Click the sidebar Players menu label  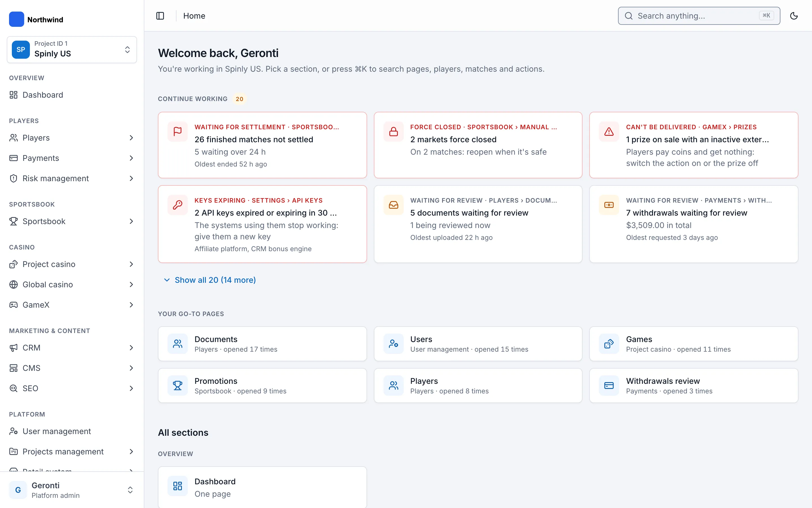(x=36, y=138)
